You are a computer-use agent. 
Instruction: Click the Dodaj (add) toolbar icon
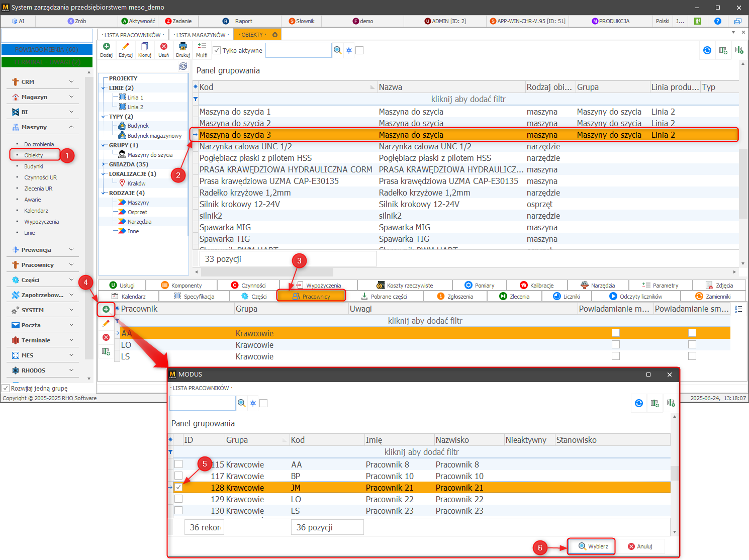(106, 47)
